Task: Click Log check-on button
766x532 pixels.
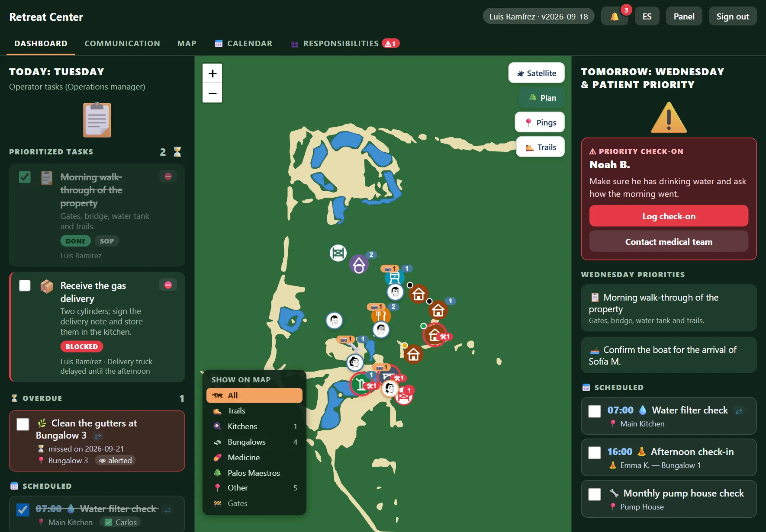Action: [669, 216]
